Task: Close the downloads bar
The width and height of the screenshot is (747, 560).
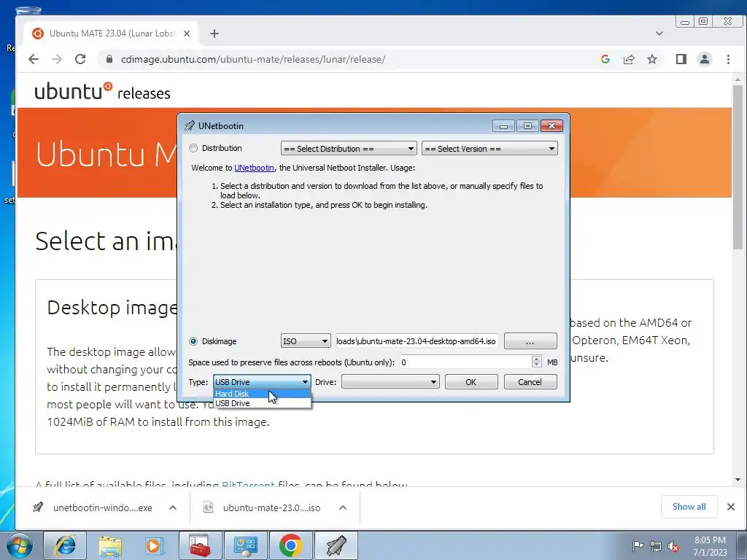Action: click(x=731, y=507)
